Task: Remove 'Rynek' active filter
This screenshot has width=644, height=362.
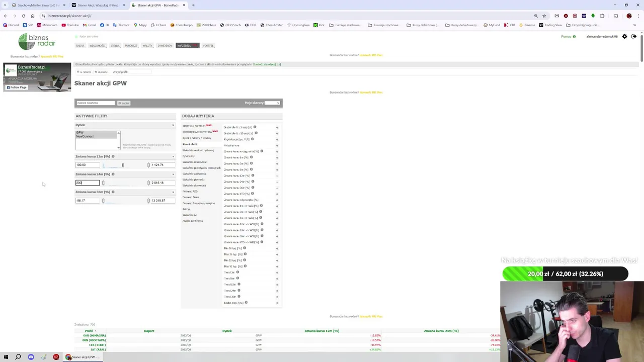Action: (173, 125)
